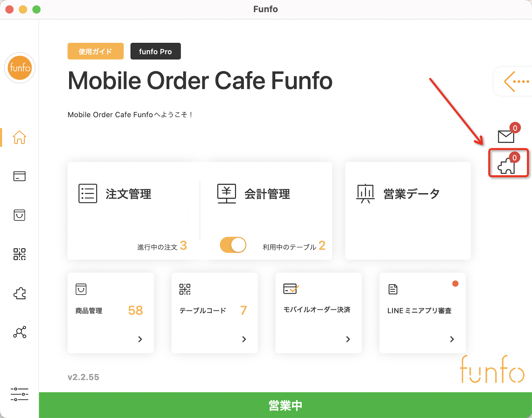Open 会計管理 accounting management

tap(267, 194)
